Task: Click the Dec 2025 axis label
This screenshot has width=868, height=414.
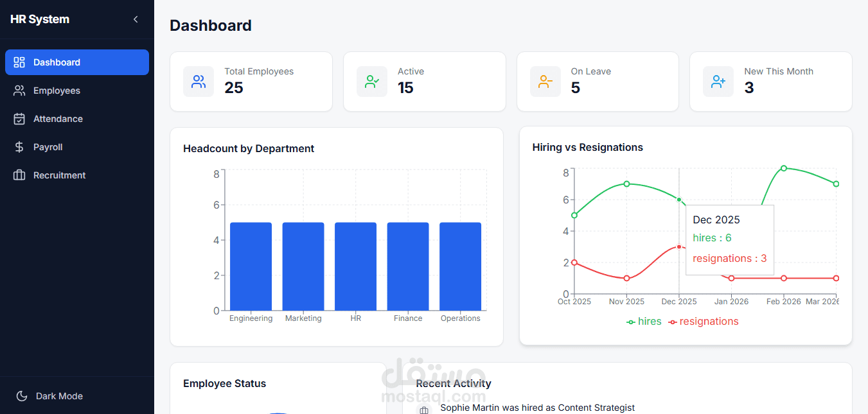Action: (679, 302)
